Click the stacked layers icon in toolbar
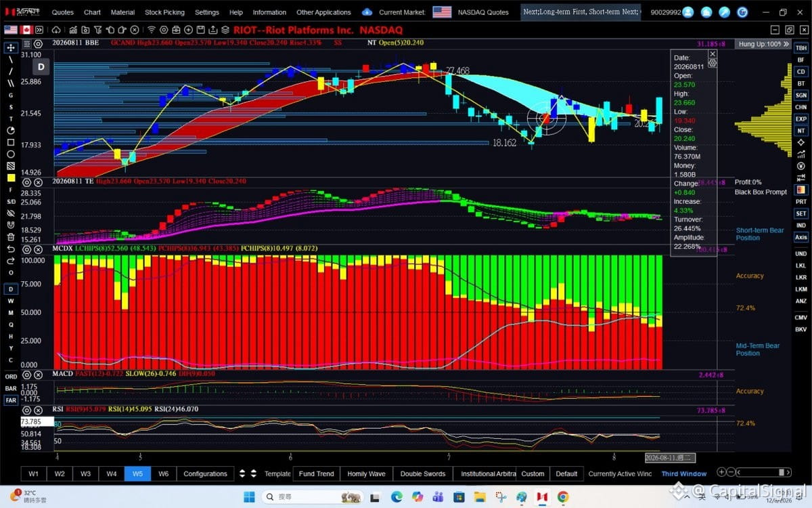 pyautogui.click(x=225, y=30)
